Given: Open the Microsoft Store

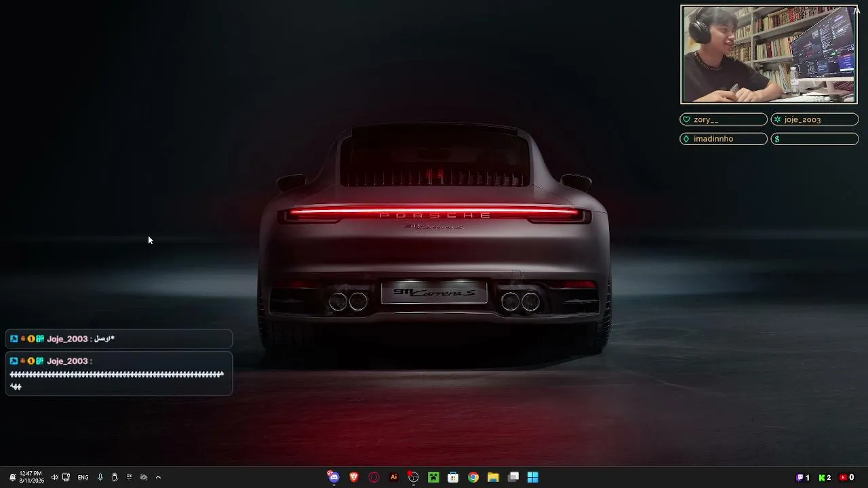Looking at the screenshot, I should (x=453, y=477).
